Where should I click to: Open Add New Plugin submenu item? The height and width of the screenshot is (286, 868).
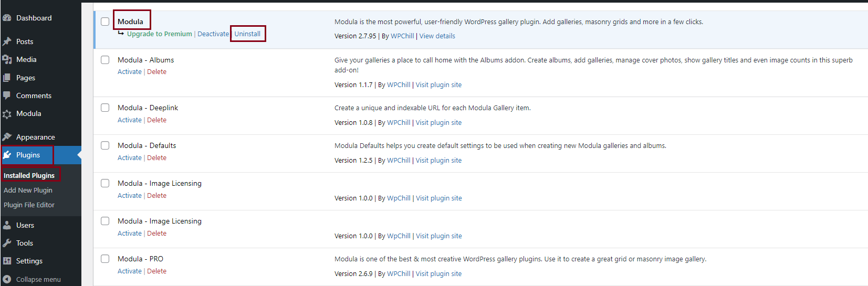point(28,190)
